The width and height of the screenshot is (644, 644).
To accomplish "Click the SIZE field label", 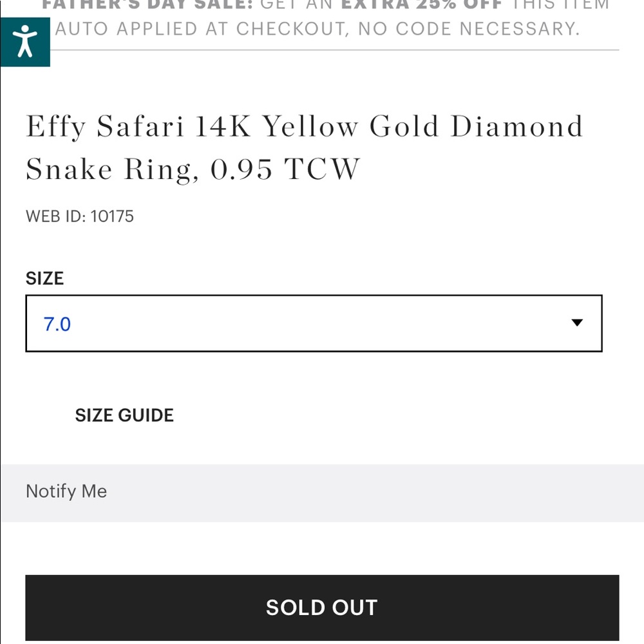I will tap(44, 278).
